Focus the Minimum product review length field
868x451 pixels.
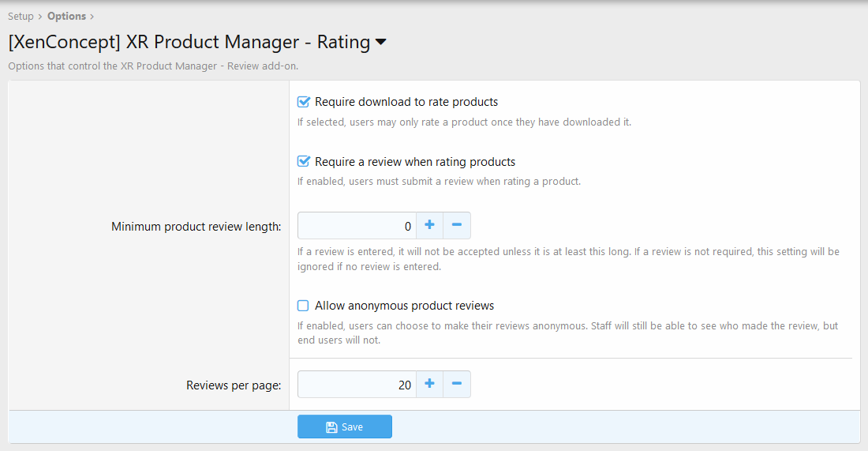357,226
